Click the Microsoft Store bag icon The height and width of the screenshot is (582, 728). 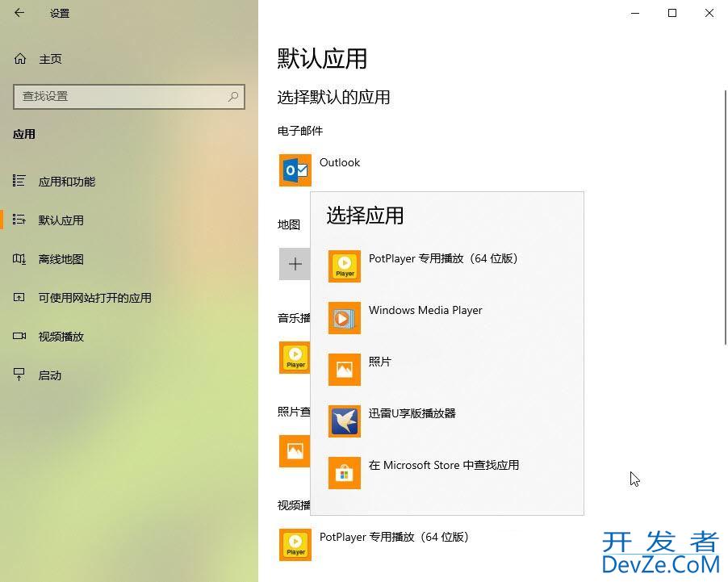tap(345, 473)
